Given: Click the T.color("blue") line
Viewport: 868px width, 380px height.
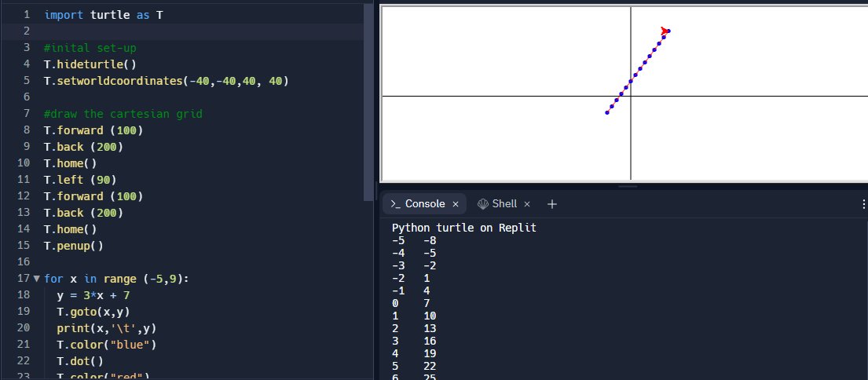Looking at the screenshot, I should coord(107,345).
